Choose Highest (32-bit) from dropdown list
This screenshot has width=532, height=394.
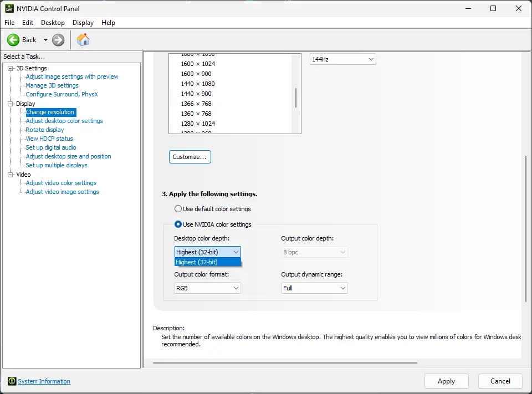pos(208,262)
